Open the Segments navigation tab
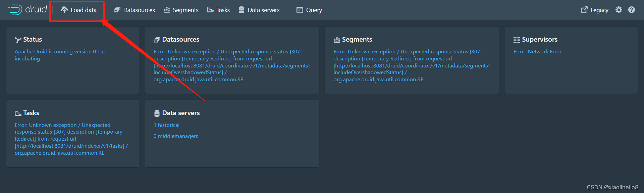This screenshot has width=644, height=193. 181,10
